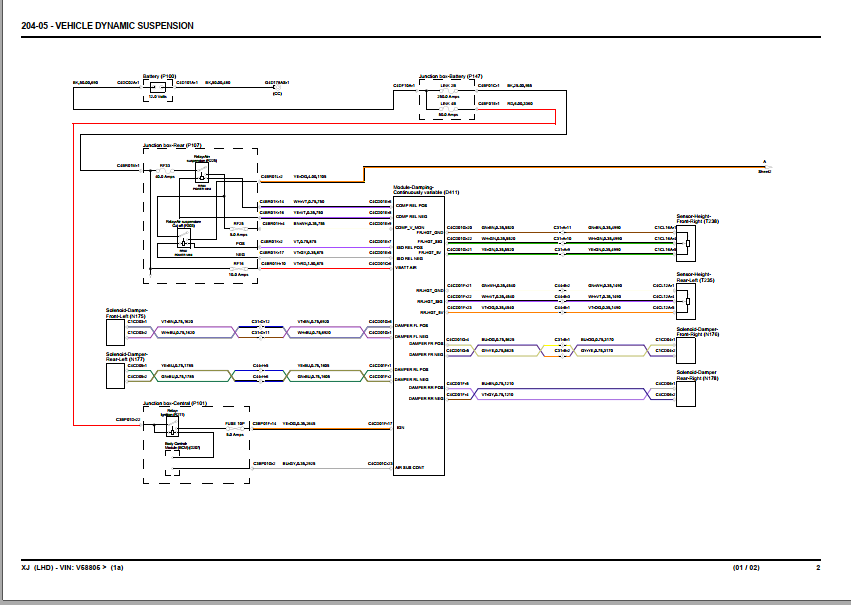The height and width of the screenshot is (605, 851).
Task: Click the Junction box-Battery (P147) label
Action: [450, 76]
